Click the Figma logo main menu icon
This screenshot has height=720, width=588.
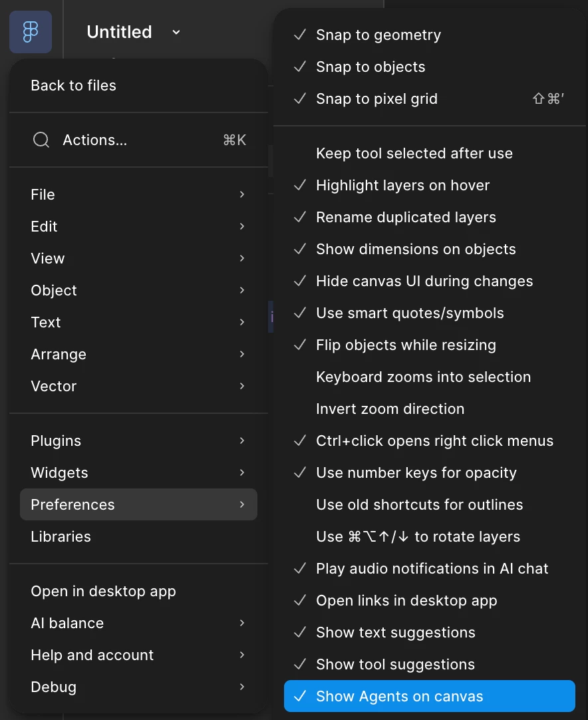[31, 32]
